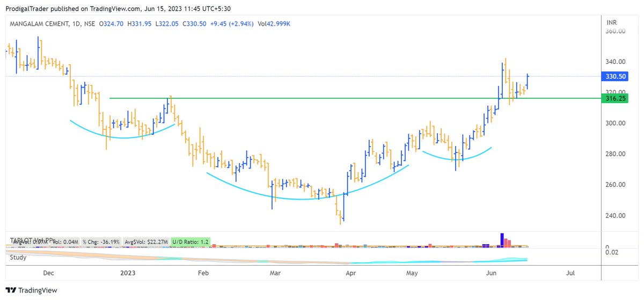Click the low value L322.05
Viewport: 644px width, 300px height.
(166, 24)
